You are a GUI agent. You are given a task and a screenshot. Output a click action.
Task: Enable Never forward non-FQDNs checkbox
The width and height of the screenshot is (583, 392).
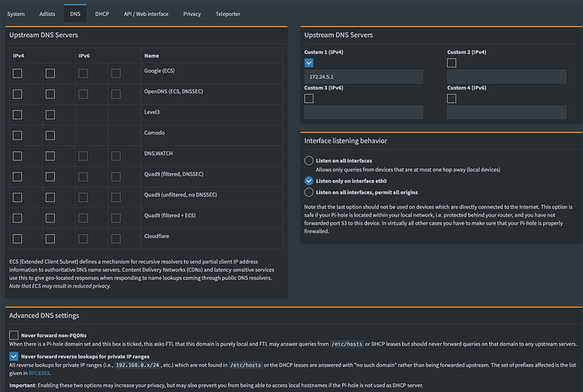point(14,335)
